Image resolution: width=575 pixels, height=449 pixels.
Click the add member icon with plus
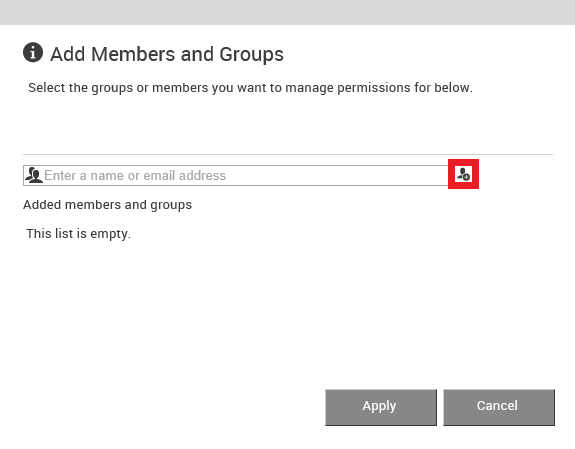463,174
